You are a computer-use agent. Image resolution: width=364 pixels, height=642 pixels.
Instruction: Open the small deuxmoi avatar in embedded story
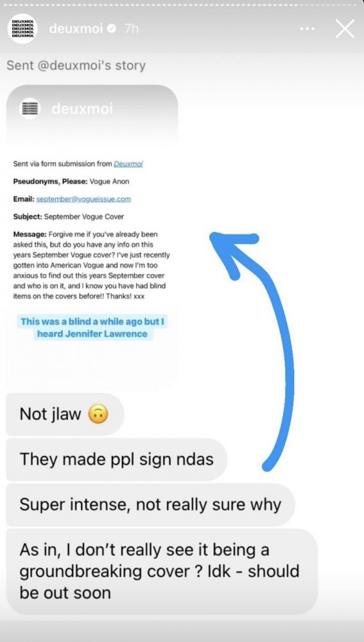[x=30, y=108]
